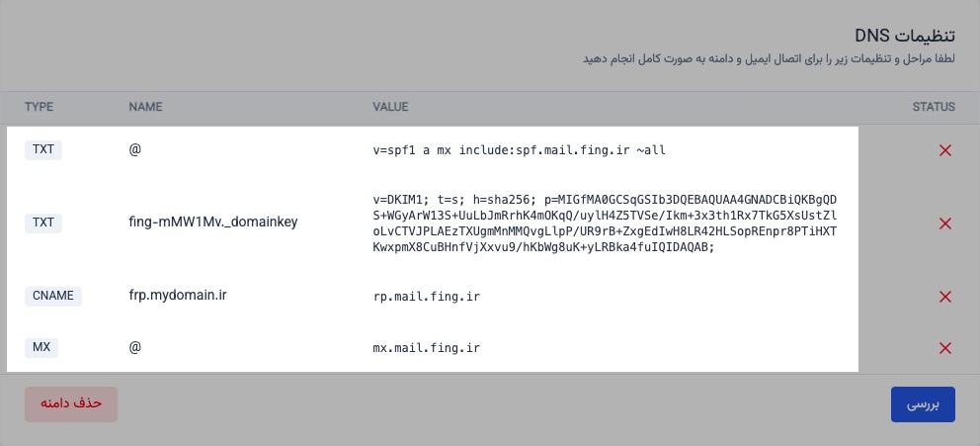This screenshot has height=446, width=980.
Task: Click the TXT badge of SPF row
Action: pos(44,150)
